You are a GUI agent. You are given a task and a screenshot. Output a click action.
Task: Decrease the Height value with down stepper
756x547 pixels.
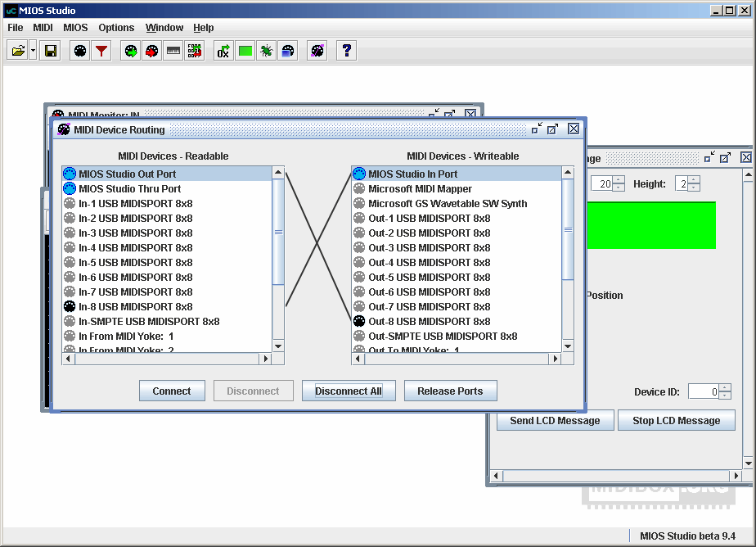point(694,188)
